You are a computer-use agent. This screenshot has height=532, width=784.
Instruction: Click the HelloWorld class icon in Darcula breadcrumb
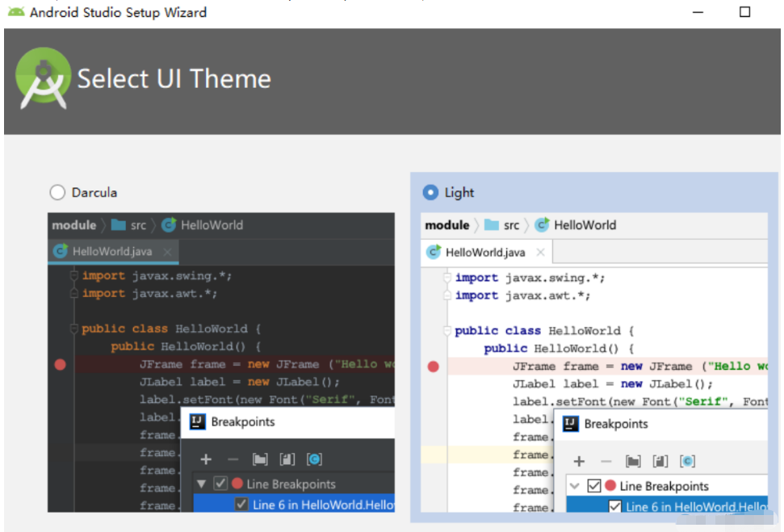(x=169, y=225)
